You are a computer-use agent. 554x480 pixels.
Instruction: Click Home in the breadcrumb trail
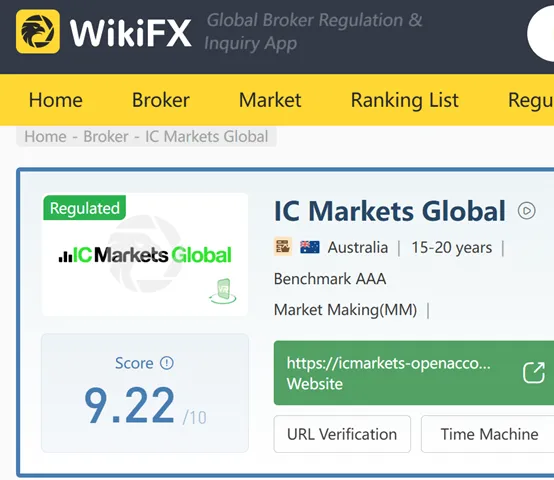[x=45, y=137]
